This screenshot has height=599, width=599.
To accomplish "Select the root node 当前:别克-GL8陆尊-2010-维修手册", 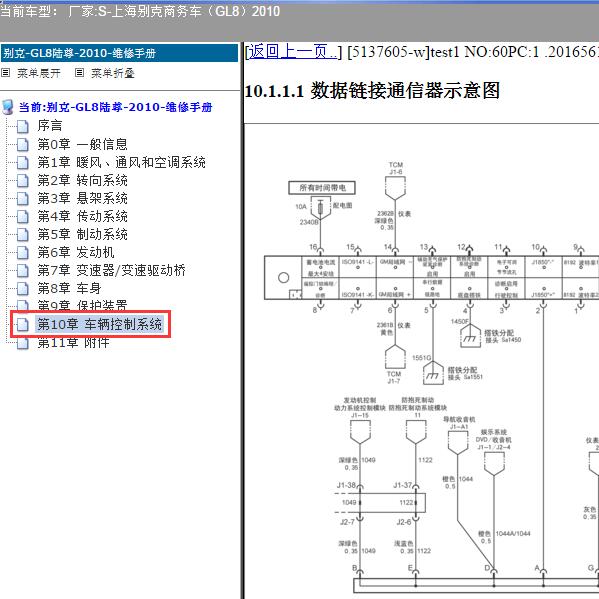I will tap(115, 107).
